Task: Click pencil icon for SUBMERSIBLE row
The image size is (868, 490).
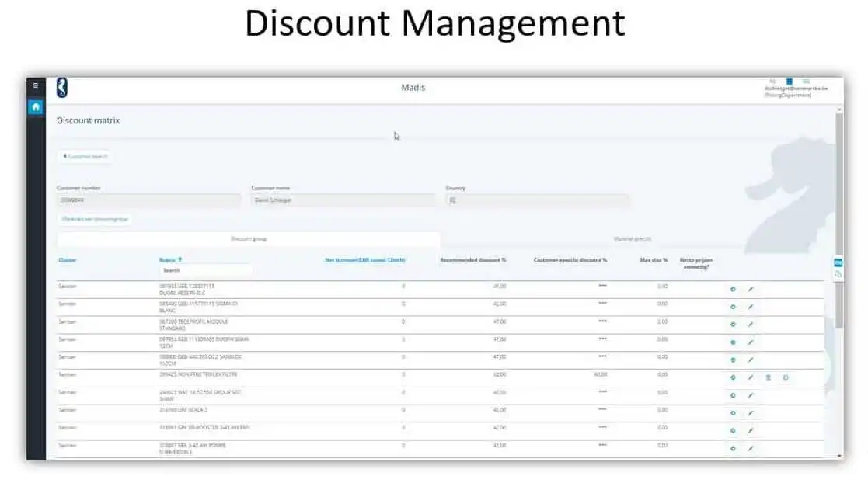Action: click(751, 449)
